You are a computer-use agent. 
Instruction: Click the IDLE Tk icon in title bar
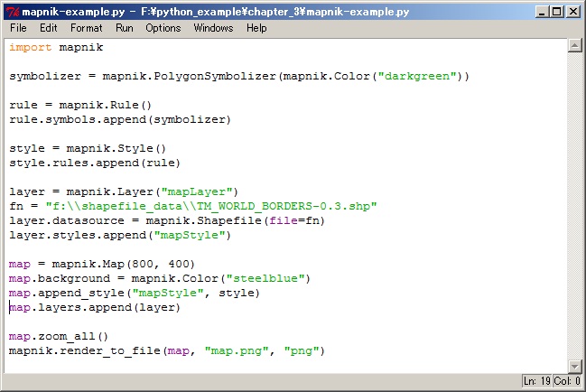[x=12, y=11]
